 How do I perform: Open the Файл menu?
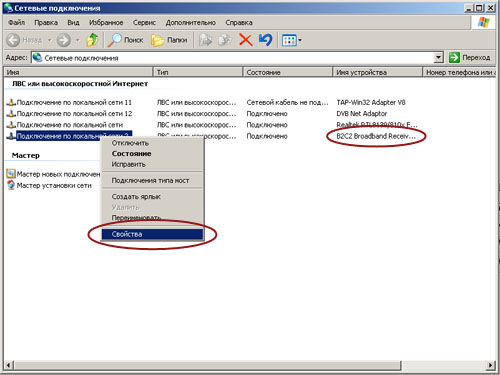pyautogui.click(x=16, y=22)
